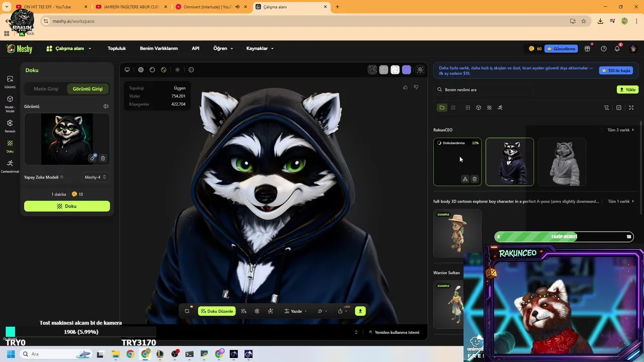Switch to outline sphere shading mode

pyautogui.click(x=152, y=70)
